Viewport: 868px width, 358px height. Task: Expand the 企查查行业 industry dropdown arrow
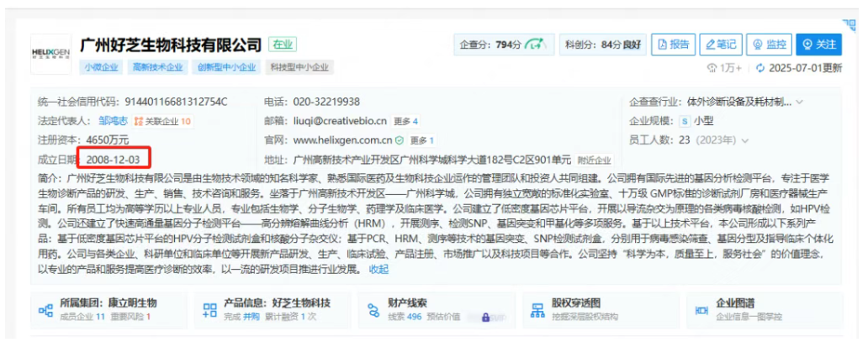(x=799, y=102)
